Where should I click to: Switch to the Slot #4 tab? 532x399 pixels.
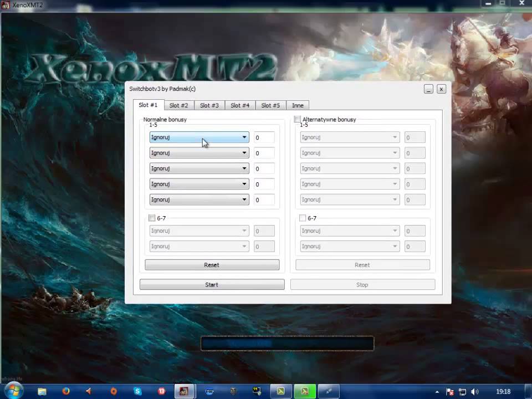(240, 105)
